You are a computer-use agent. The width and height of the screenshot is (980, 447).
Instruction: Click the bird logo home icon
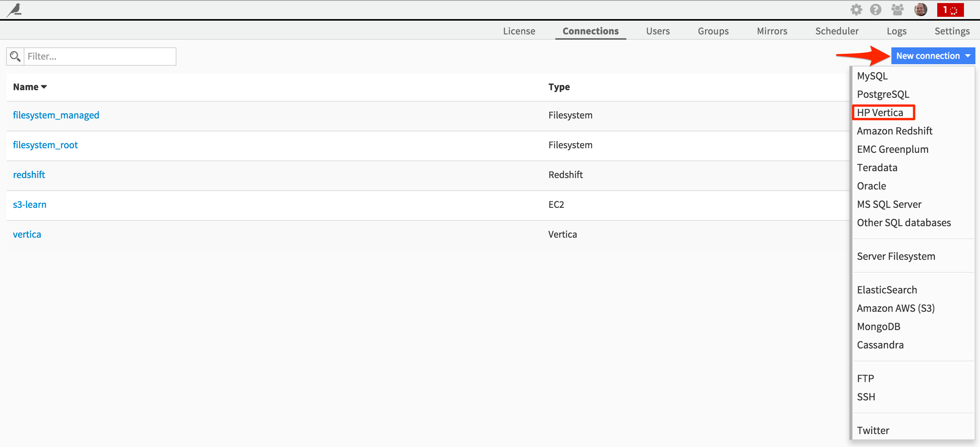(x=15, y=10)
